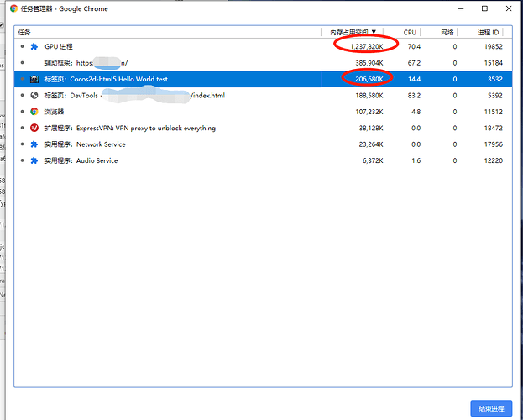
Task: Select ExpressVPN: VPN proxy row name
Action: pyautogui.click(x=130, y=129)
